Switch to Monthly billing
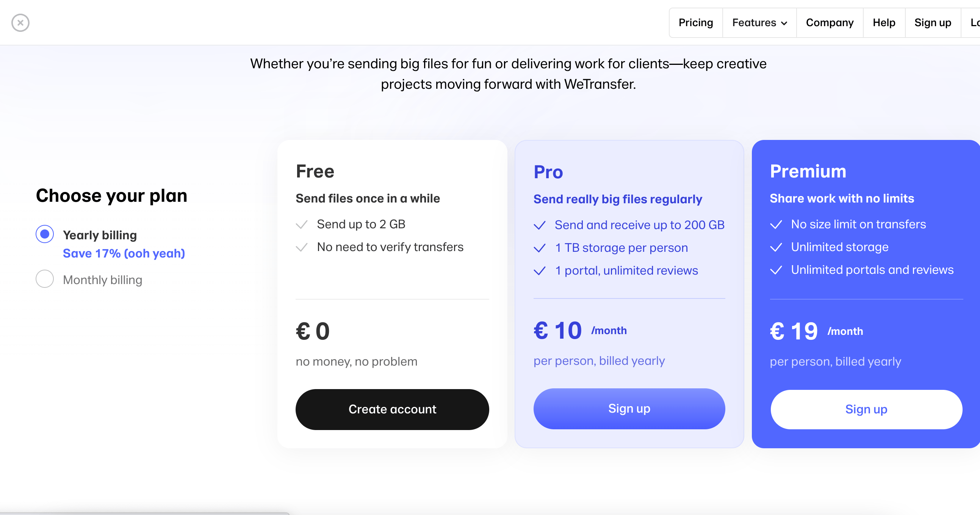 click(x=44, y=279)
